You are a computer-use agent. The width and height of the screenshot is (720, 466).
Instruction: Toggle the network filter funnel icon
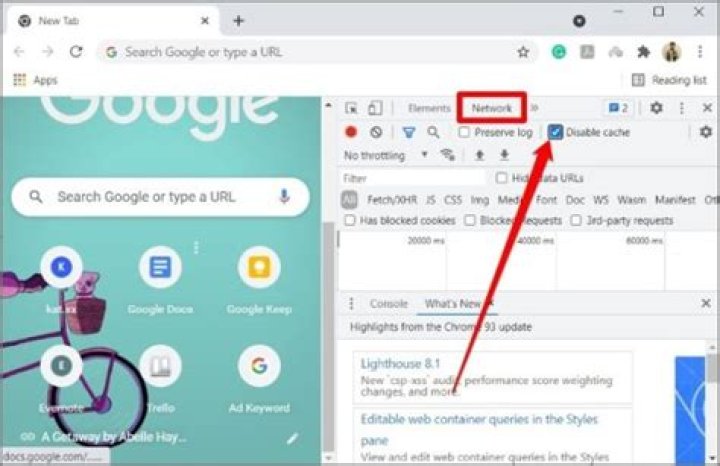coord(409,133)
